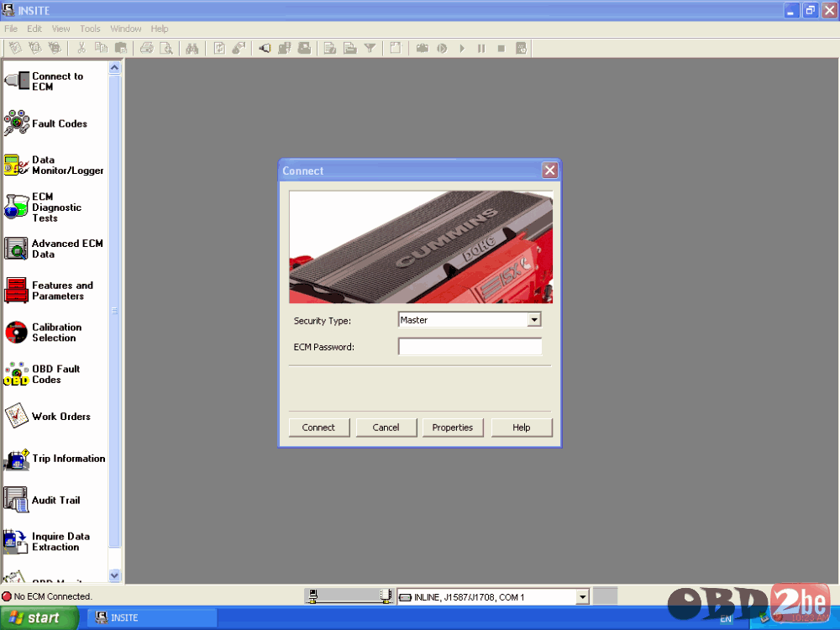Image resolution: width=840 pixels, height=630 pixels.
Task: Click the Cancel button in Connect dialog
Action: (x=386, y=428)
